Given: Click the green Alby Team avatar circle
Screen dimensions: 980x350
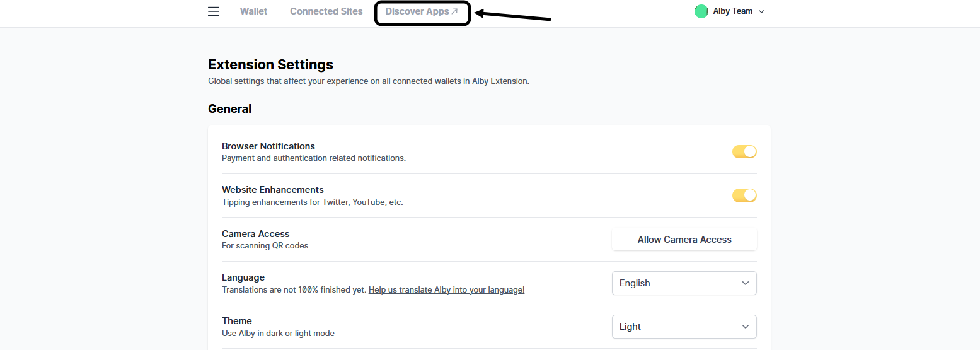Looking at the screenshot, I should pyautogui.click(x=701, y=11).
